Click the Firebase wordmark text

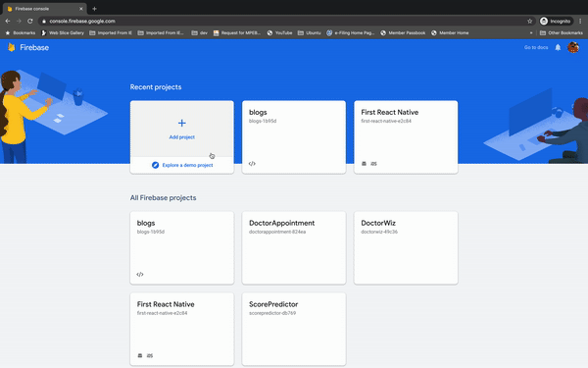pyautogui.click(x=34, y=47)
